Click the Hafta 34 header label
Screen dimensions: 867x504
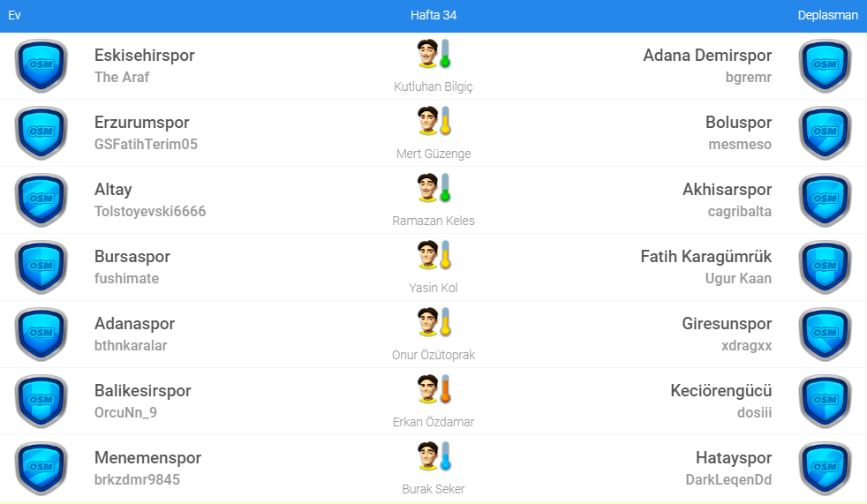tap(433, 15)
